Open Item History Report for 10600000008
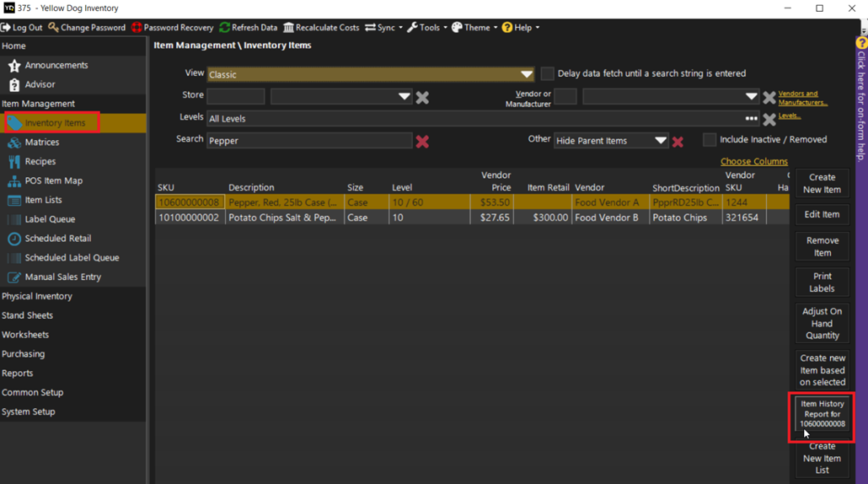The width and height of the screenshot is (868, 484). pyautogui.click(x=822, y=414)
